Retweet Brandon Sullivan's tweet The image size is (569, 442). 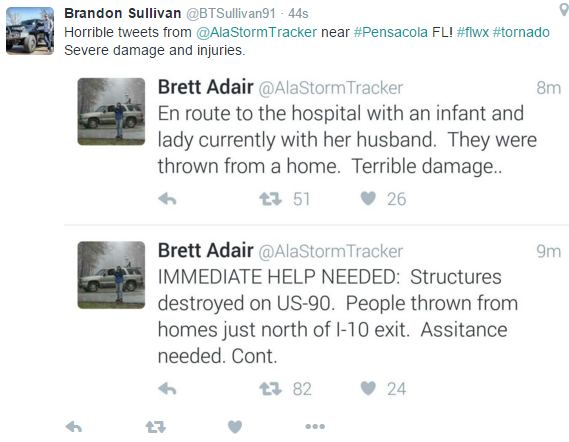[x=156, y=427]
